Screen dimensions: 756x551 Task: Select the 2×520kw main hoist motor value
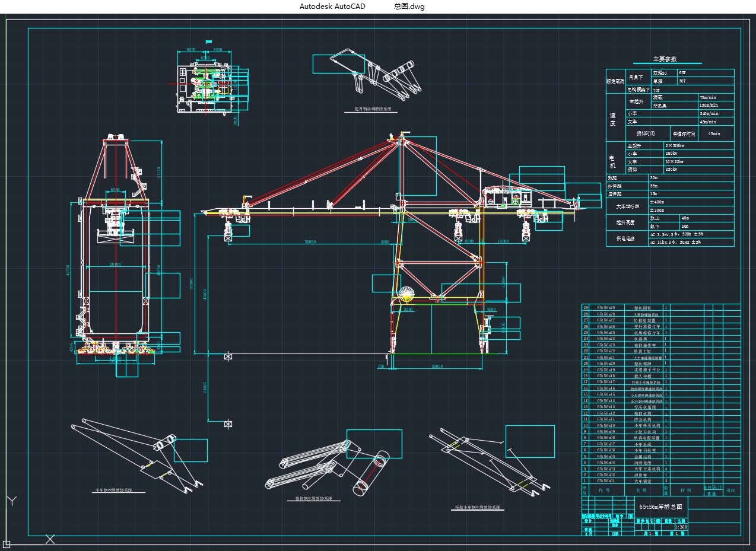point(675,145)
